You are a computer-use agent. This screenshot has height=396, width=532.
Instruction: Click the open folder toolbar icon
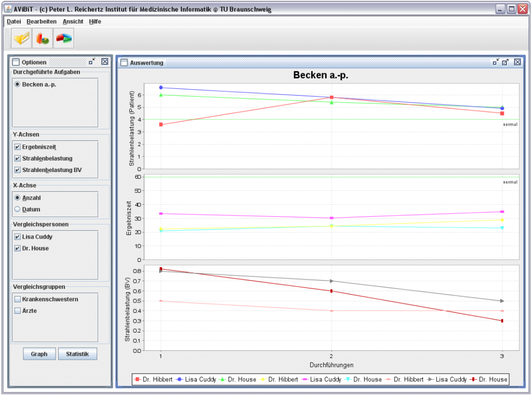point(21,38)
